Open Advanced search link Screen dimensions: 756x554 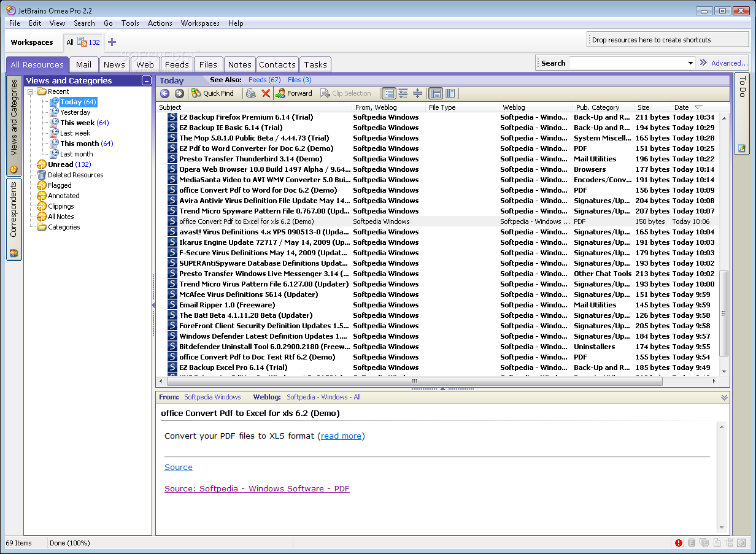click(729, 63)
